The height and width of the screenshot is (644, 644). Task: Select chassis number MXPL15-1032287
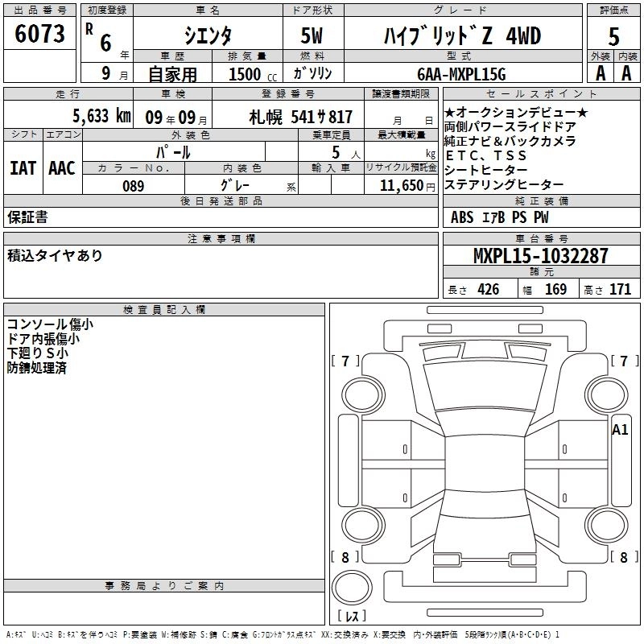(x=540, y=257)
